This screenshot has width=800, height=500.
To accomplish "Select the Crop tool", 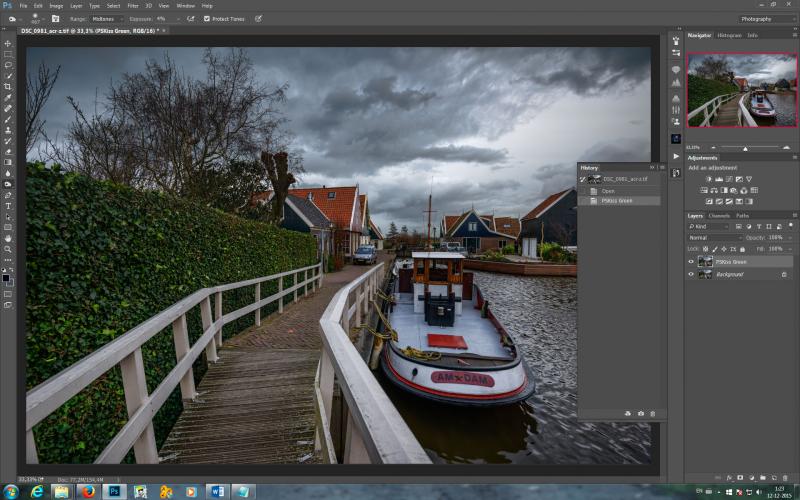I will [x=8, y=87].
